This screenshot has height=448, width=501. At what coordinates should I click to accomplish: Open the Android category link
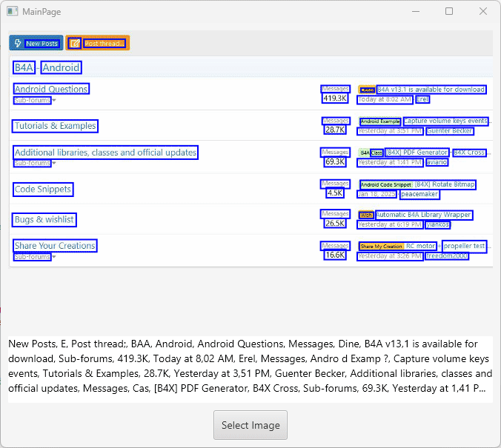[x=61, y=67]
